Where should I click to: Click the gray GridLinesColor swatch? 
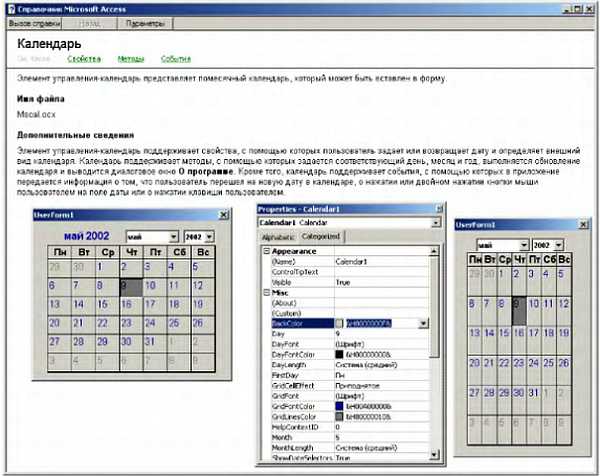click(339, 416)
